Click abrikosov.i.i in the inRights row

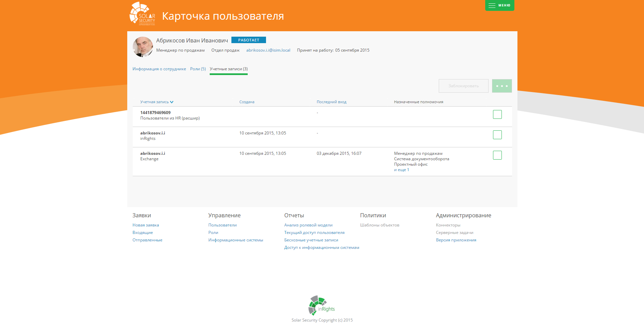pyautogui.click(x=153, y=133)
